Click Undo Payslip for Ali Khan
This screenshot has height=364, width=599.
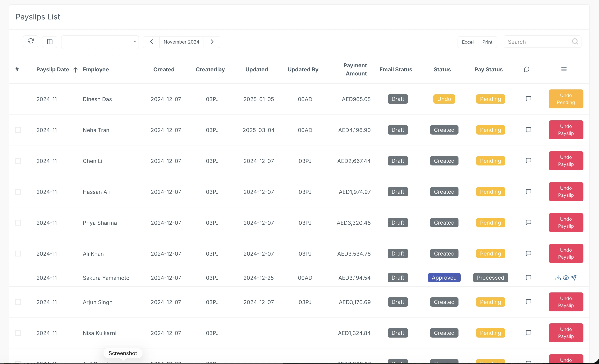point(566,254)
